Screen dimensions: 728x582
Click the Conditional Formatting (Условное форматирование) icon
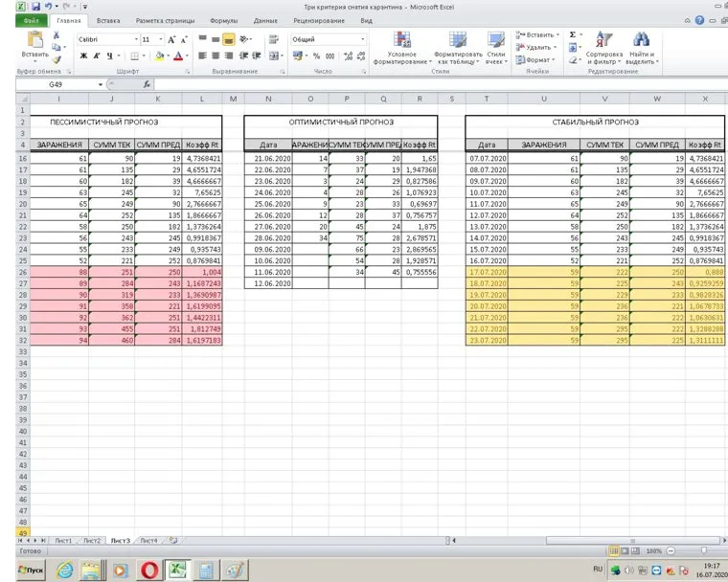tap(403, 46)
